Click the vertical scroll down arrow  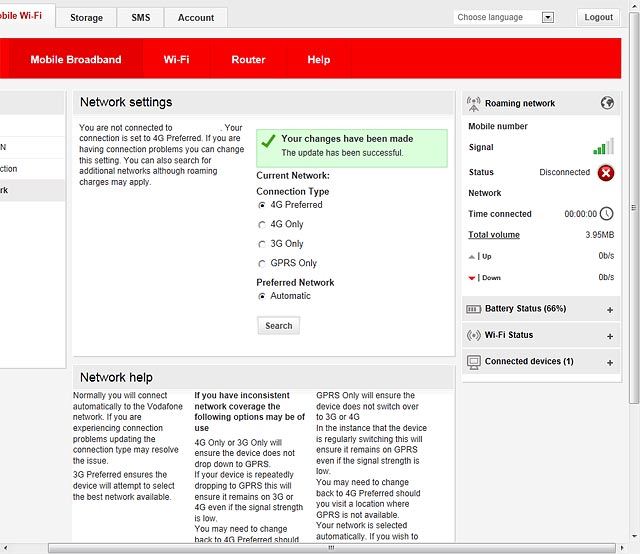pyautogui.click(x=634, y=536)
